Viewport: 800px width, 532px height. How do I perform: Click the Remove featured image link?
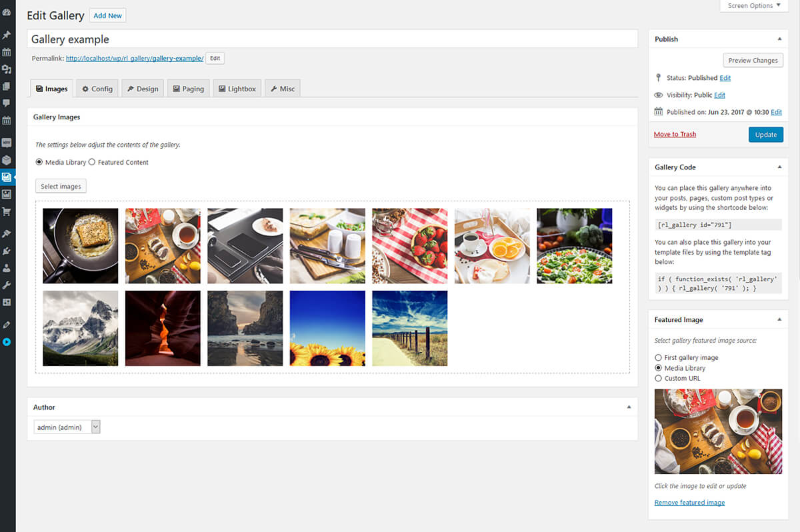689,502
